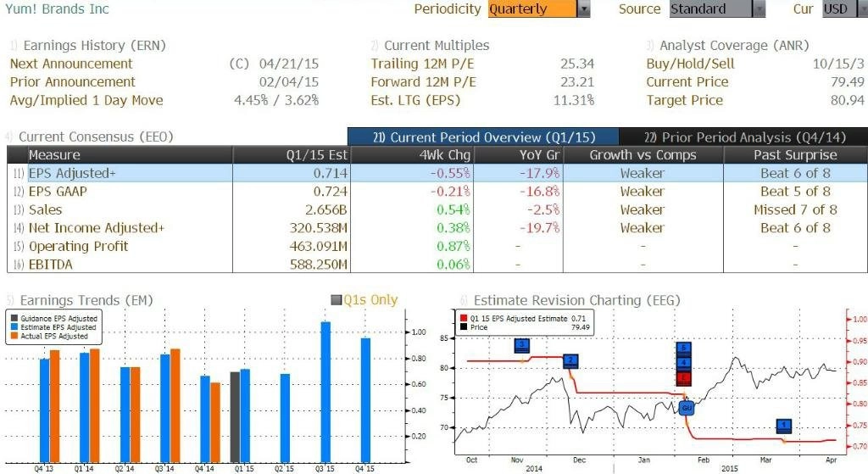The width and height of the screenshot is (868, 474).
Task: Click Beat 5 of 8 surprise cell
Action: (x=795, y=192)
